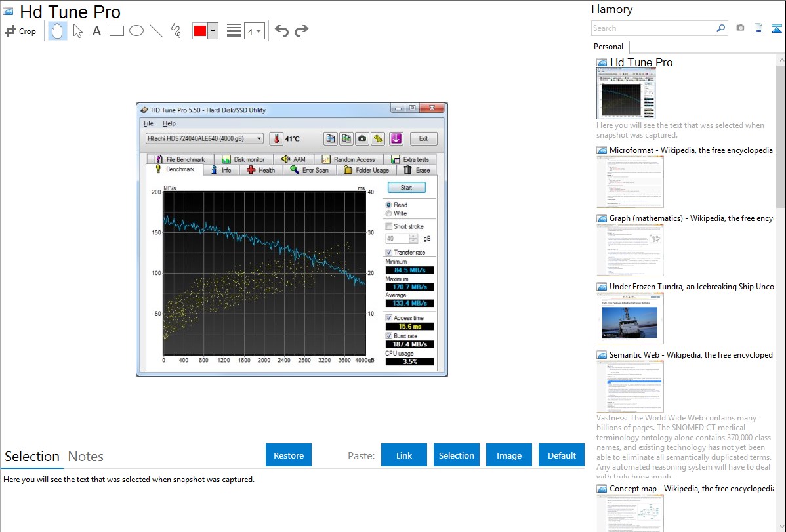Pick the ellipse drawing tool
786x532 pixels.
[136, 31]
